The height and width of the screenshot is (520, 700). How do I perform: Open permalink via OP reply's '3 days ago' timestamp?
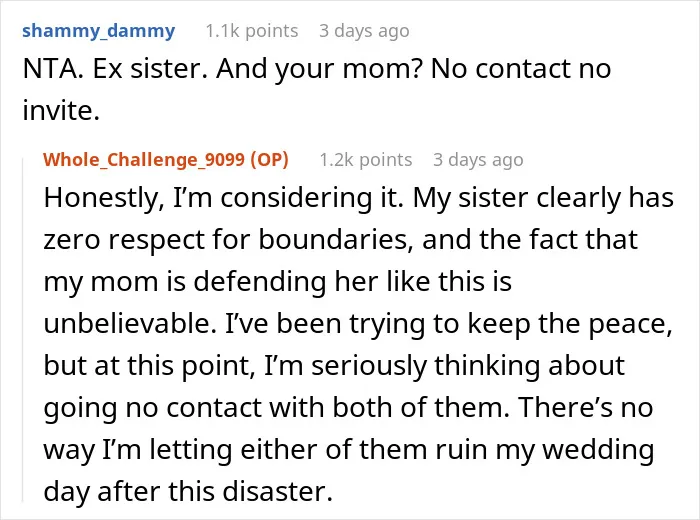478,160
